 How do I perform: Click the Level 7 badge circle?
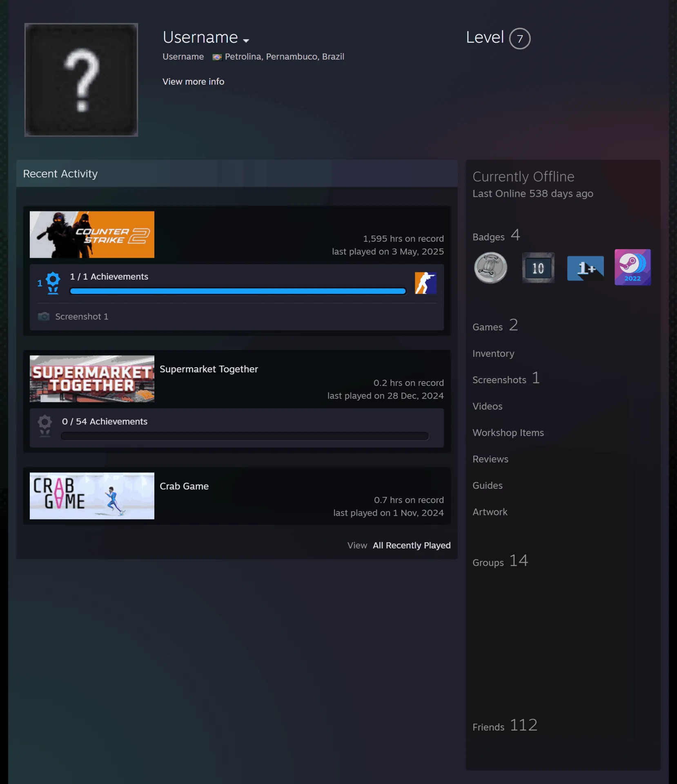click(x=520, y=39)
